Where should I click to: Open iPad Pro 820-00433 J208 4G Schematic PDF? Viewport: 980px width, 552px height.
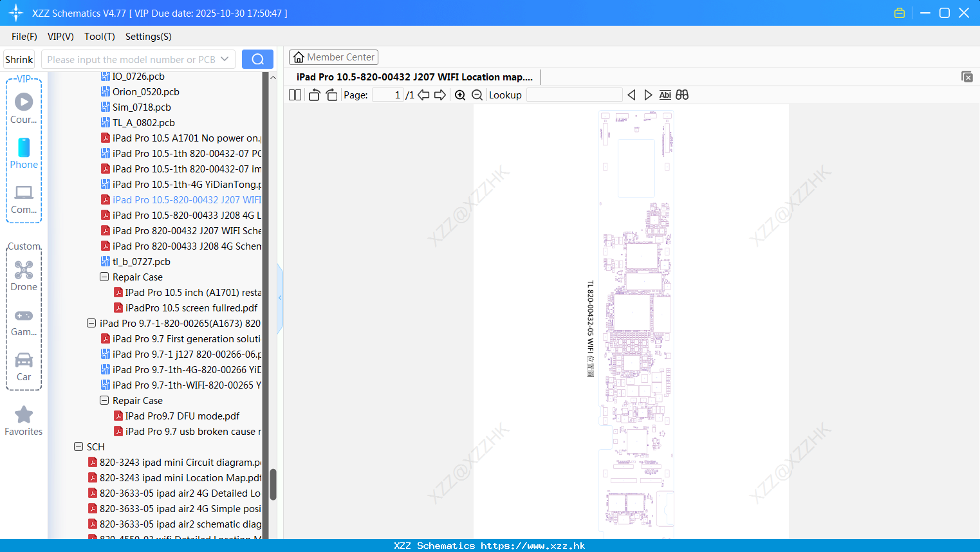pos(181,246)
